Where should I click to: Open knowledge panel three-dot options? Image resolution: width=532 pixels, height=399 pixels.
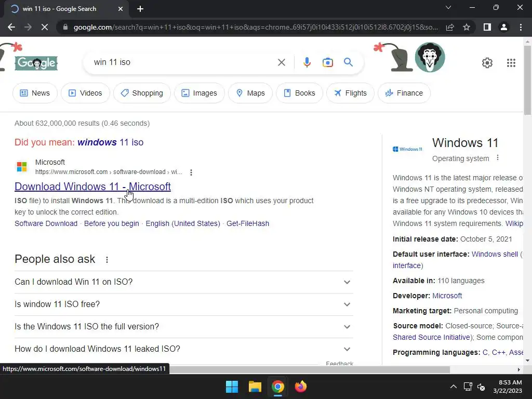(x=498, y=158)
